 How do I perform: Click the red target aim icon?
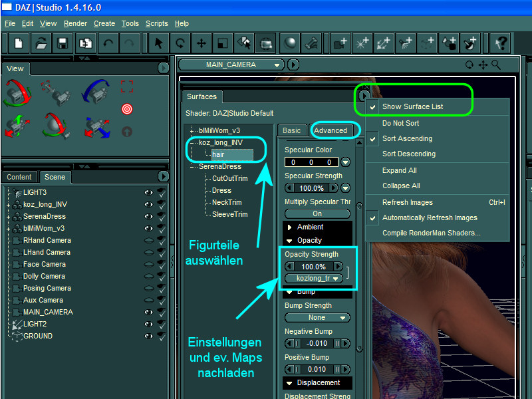tap(127, 109)
